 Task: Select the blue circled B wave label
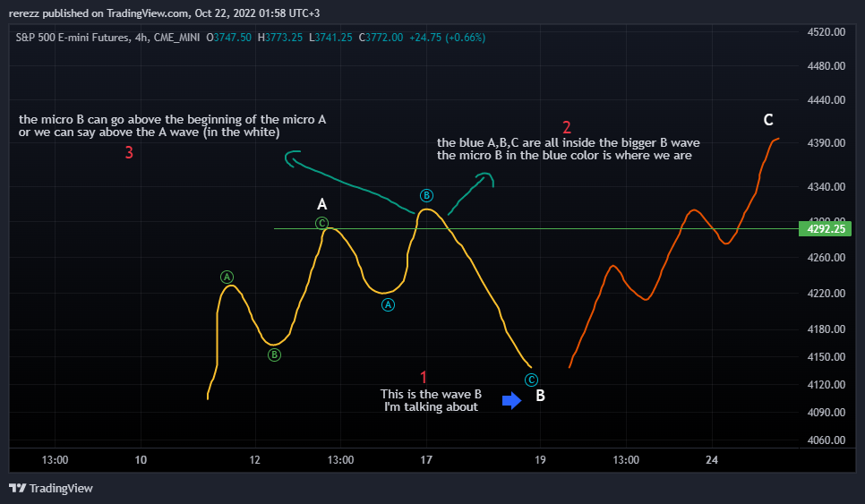(426, 195)
